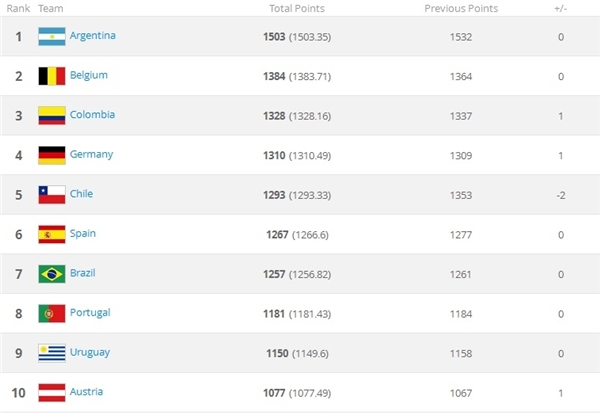
Task: Open the Colombia team link
Action: click(x=92, y=114)
